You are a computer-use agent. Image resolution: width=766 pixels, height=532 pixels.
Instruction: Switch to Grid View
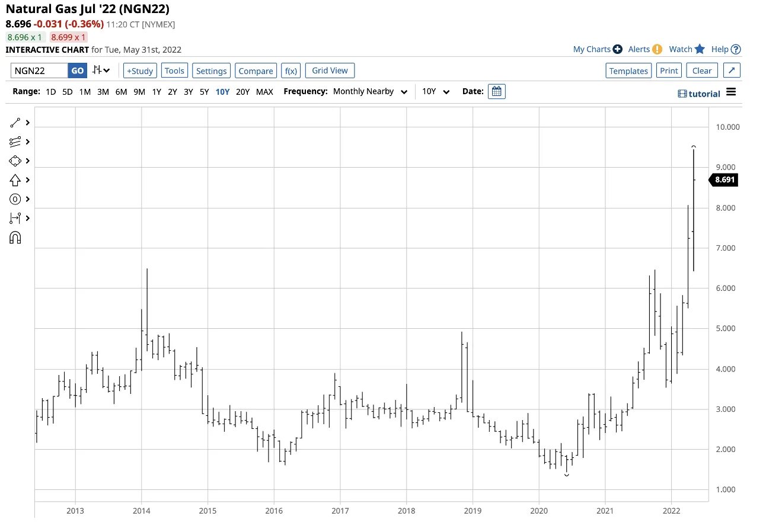(x=330, y=70)
